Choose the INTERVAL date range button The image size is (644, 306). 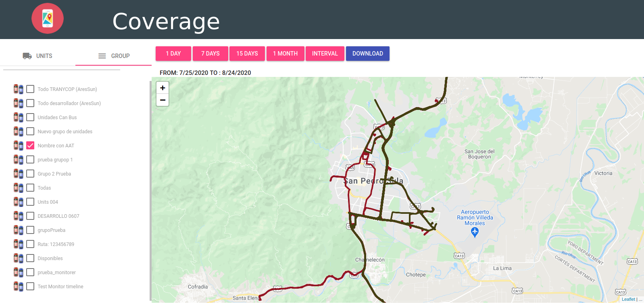click(x=325, y=54)
